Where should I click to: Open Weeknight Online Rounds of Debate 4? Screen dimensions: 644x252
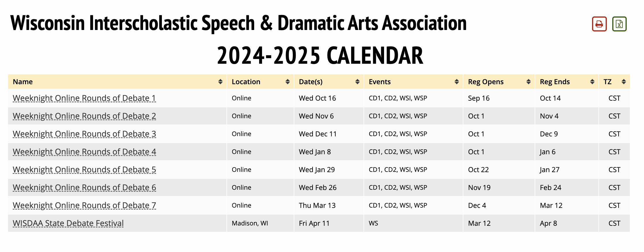(84, 152)
